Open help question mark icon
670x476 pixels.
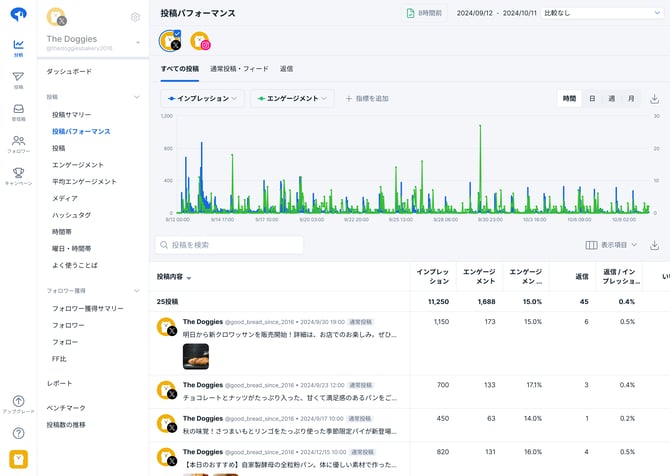[18, 433]
